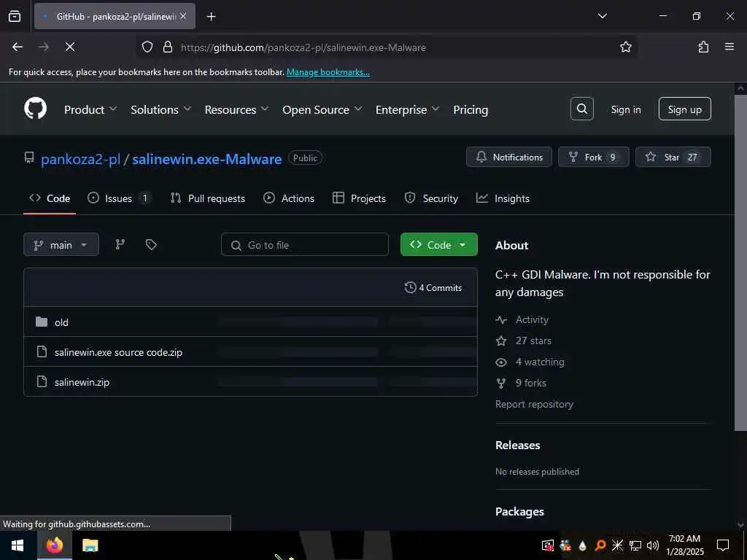View 4 Commits history

click(x=433, y=287)
